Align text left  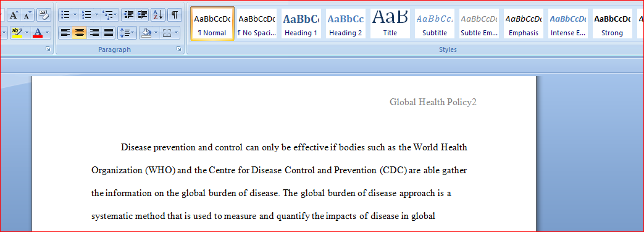[65, 33]
